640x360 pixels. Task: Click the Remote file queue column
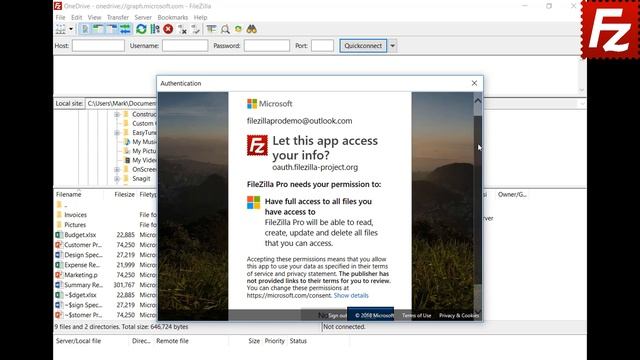[172, 341]
